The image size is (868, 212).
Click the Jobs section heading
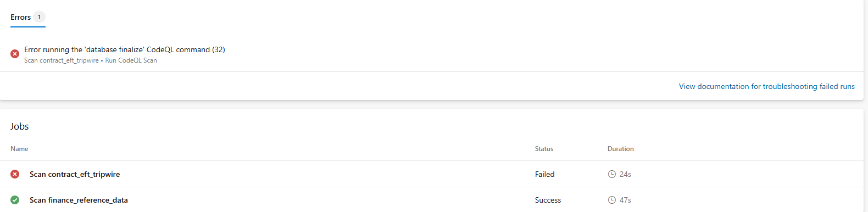[20, 126]
